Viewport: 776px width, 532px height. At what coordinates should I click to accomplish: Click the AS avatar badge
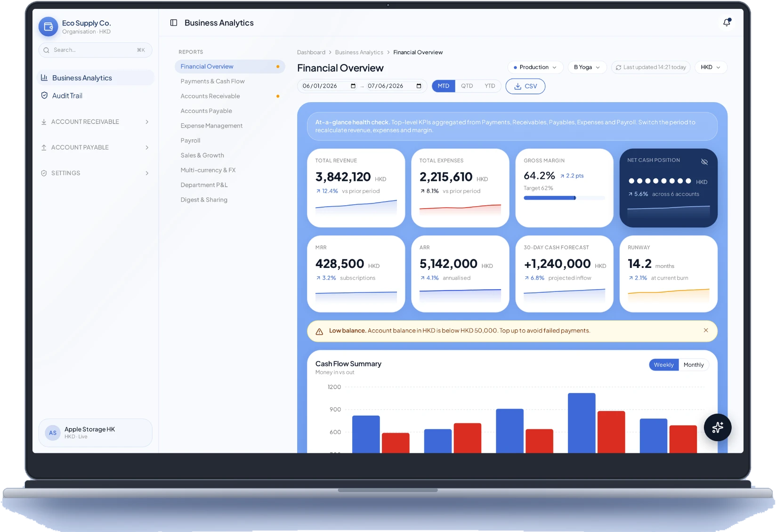pyautogui.click(x=53, y=433)
